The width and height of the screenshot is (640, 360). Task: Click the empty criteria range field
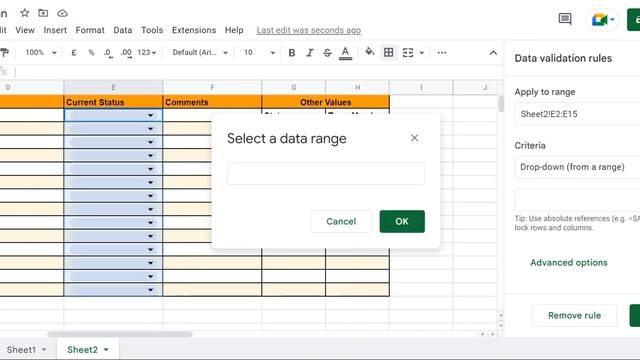click(577, 200)
